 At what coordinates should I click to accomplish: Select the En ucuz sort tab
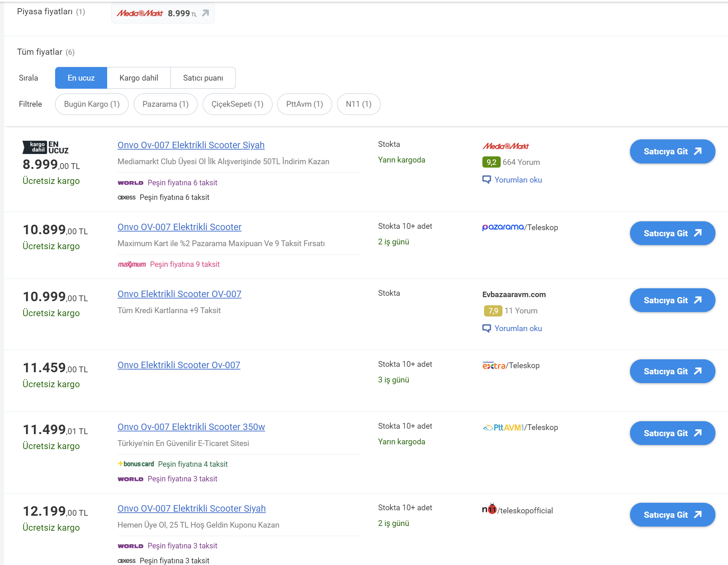[81, 78]
